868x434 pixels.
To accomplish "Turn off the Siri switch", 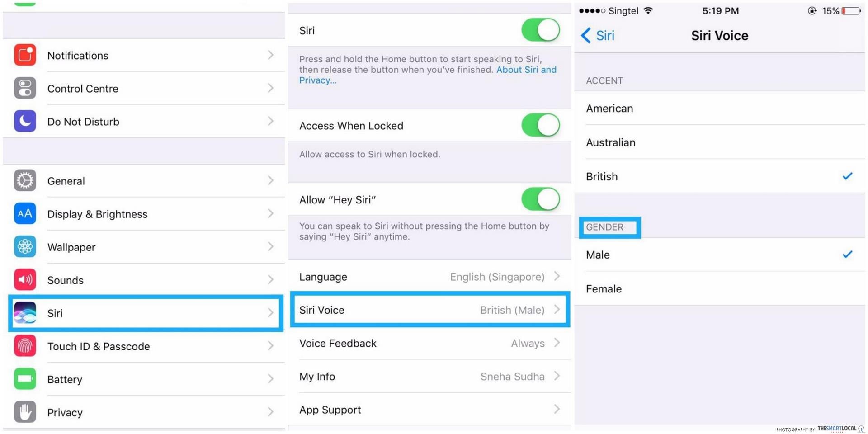I will pos(540,30).
